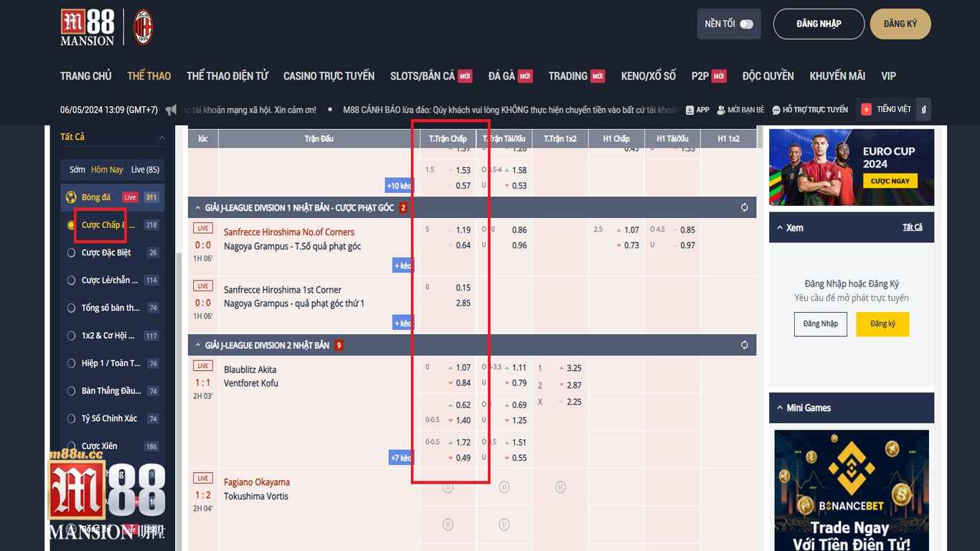Click the AC Milan club crest icon
This screenshot has height=551, width=980.
[143, 27]
